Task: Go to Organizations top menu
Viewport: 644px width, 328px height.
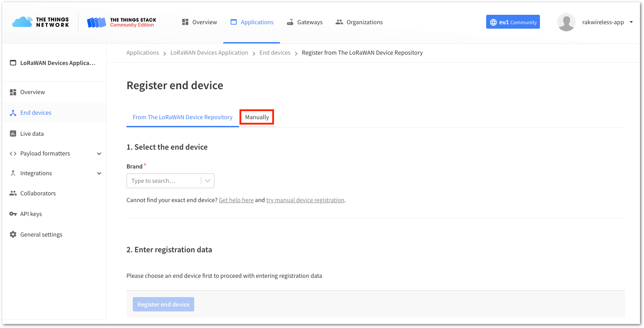Action: (x=359, y=22)
